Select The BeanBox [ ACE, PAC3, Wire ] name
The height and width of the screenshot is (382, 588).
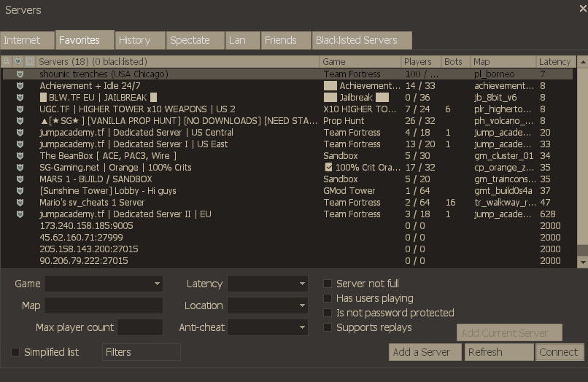(108, 155)
